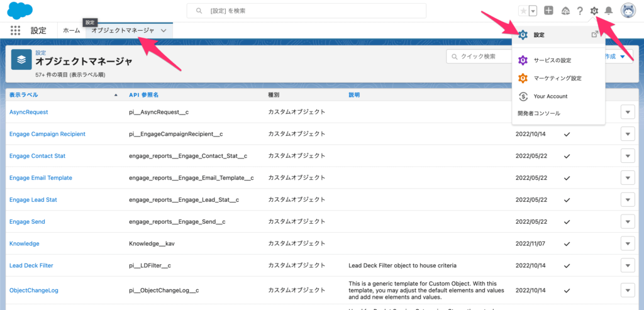Open the user profile avatar
The width and height of the screenshot is (644, 310).
point(628,11)
